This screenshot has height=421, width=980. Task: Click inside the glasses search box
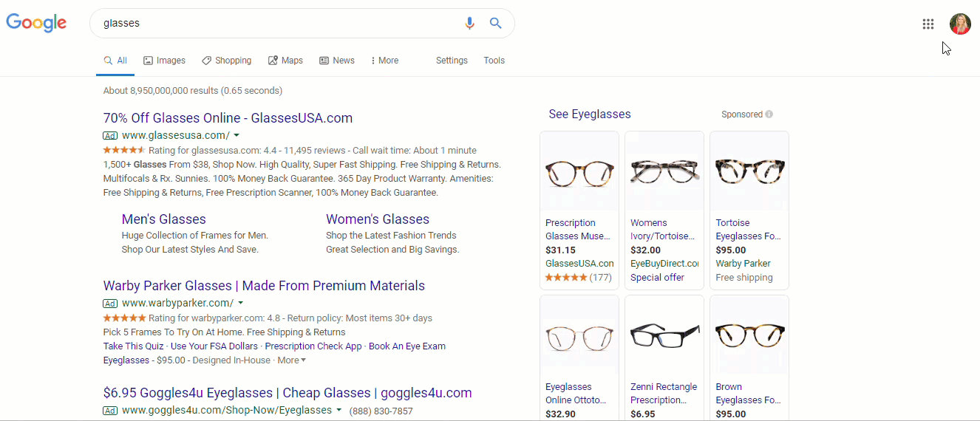point(273,23)
